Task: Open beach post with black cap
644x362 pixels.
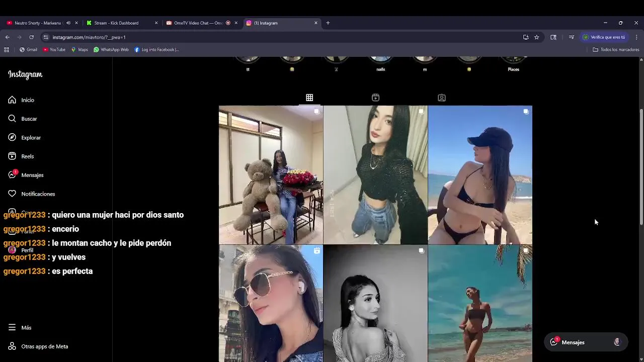Action: [x=480, y=175]
